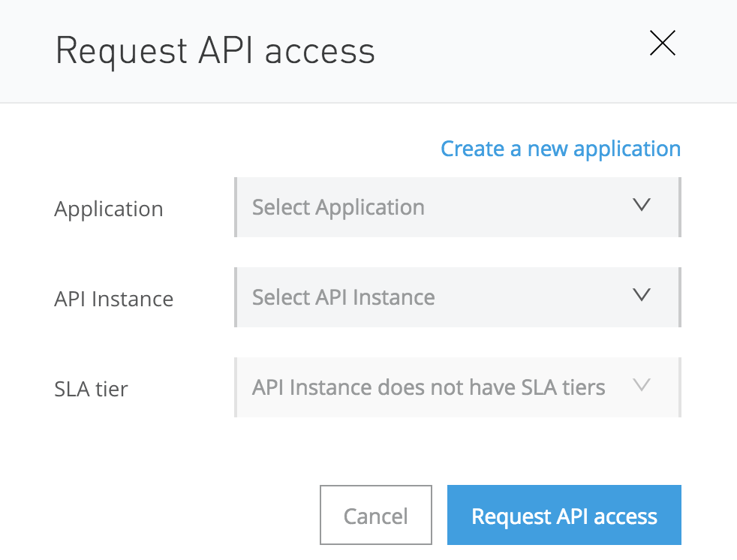Click the Request API access dialog title
The width and height of the screenshot is (737, 560).
pyautogui.click(x=215, y=51)
